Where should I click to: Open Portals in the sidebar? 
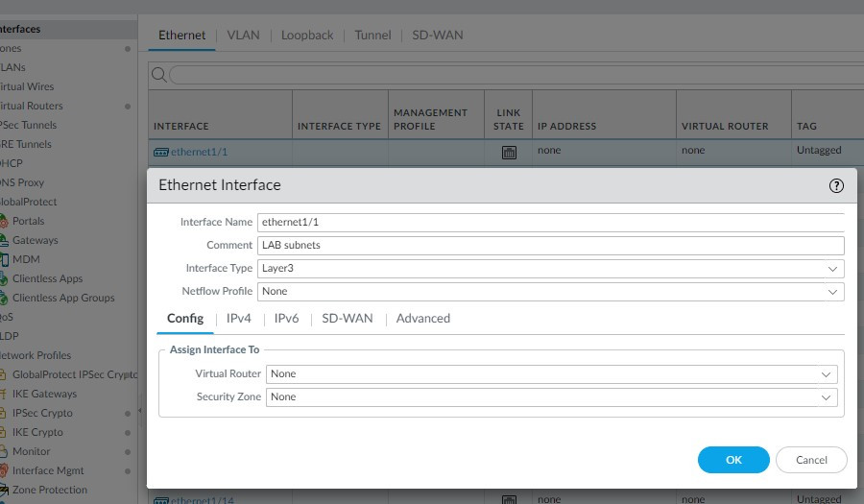tap(28, 221)
